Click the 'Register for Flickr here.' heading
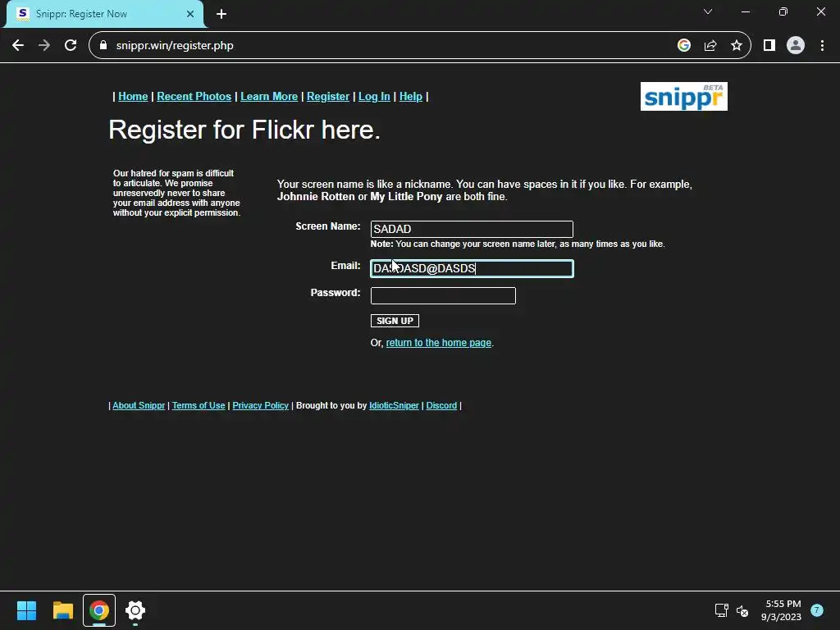This screenshot has height=630, width=840. pos(244,130)
